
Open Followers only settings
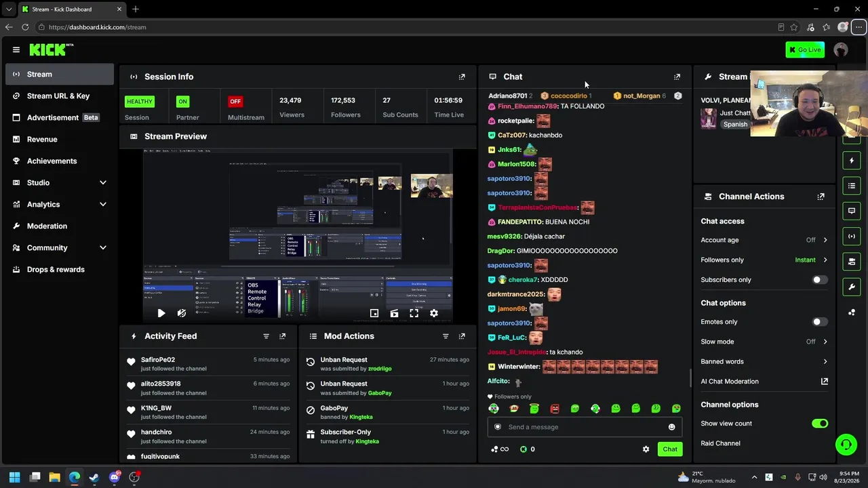click(x=764, y=260)
